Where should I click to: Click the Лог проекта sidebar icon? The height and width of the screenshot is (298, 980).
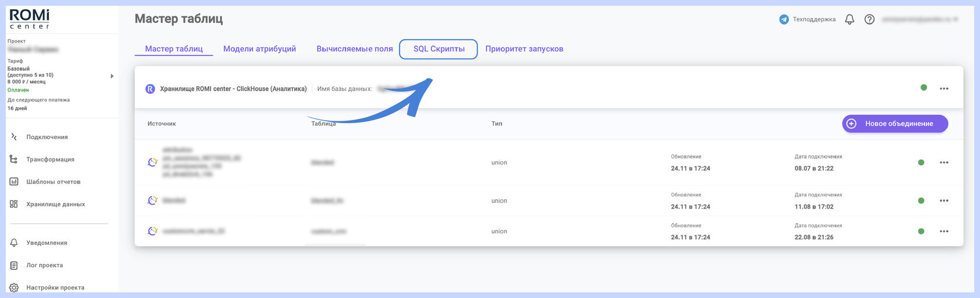[x=14, y=265]
